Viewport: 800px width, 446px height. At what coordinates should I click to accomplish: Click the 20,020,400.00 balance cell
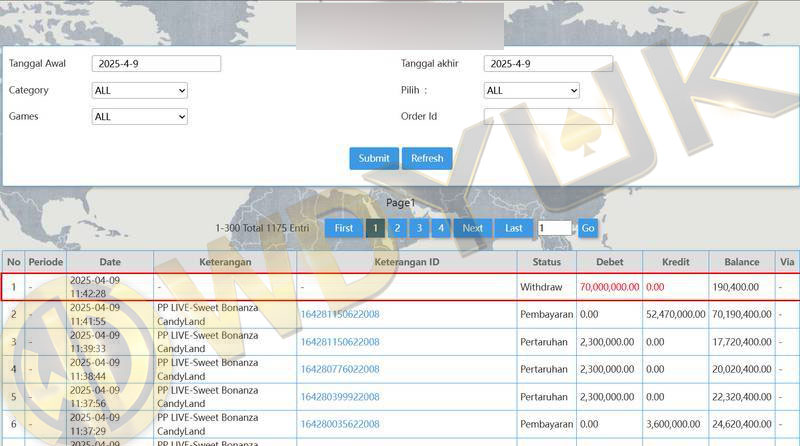point(742,369)
